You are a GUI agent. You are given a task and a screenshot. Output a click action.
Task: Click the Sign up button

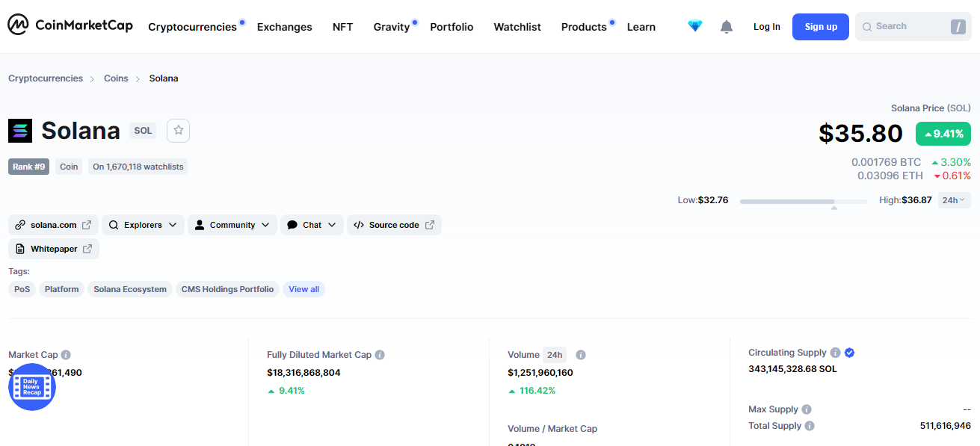click(821, 27)
